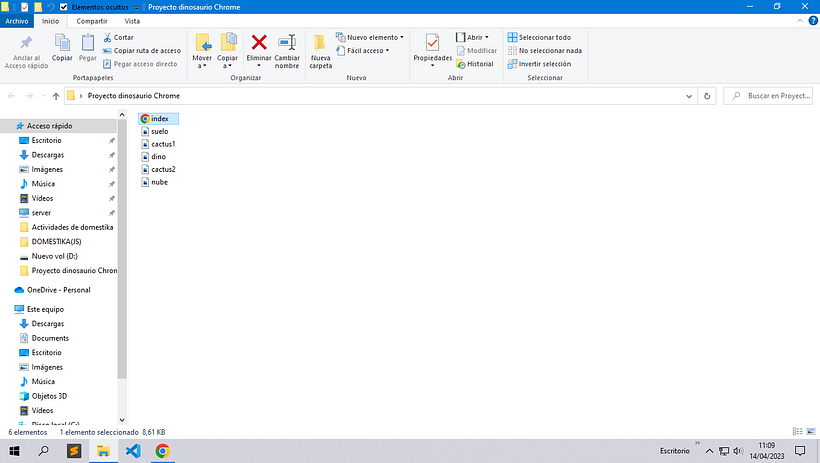Open the Compartir ribbon tab

point(92,20)
